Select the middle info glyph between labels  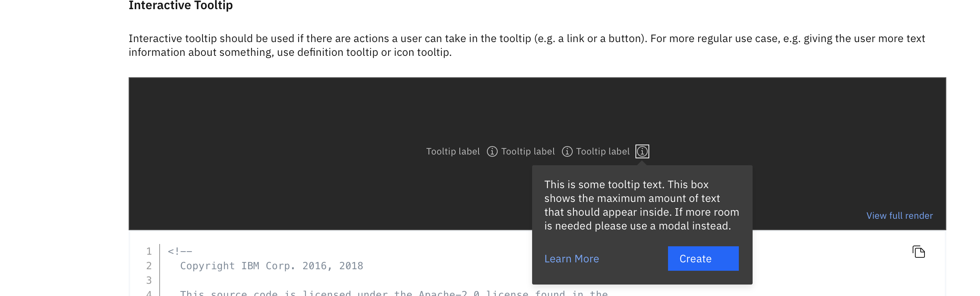click(567, 151)
